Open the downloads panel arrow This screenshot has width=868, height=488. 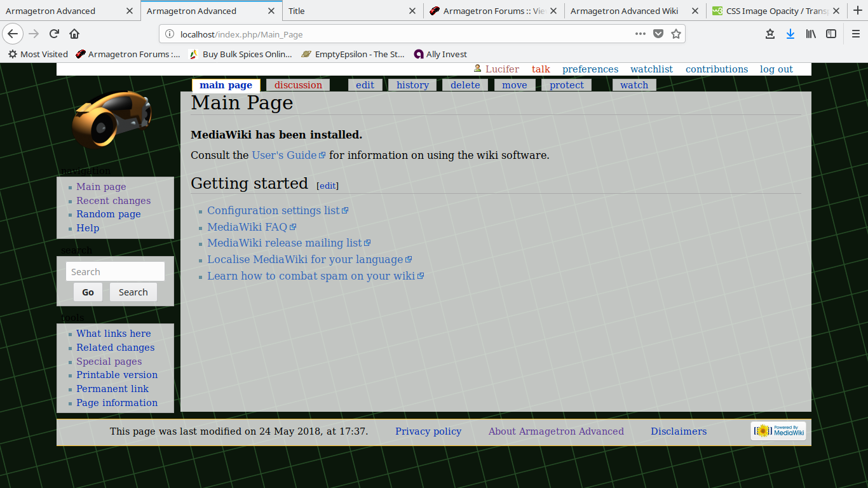click(790, 34)
